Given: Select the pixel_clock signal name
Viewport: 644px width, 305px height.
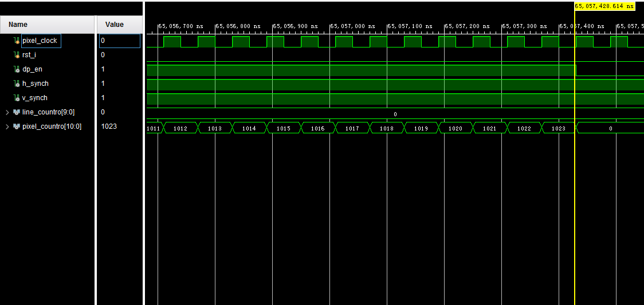Looking at the screenshot, I should click(x=40, y=41).
